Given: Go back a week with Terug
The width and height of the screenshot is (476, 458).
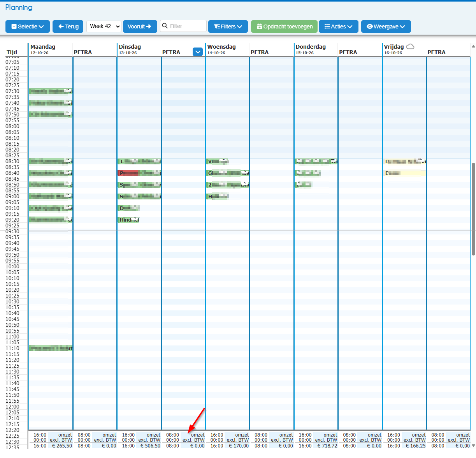Looking at the screenshot, I should point(68,26).
